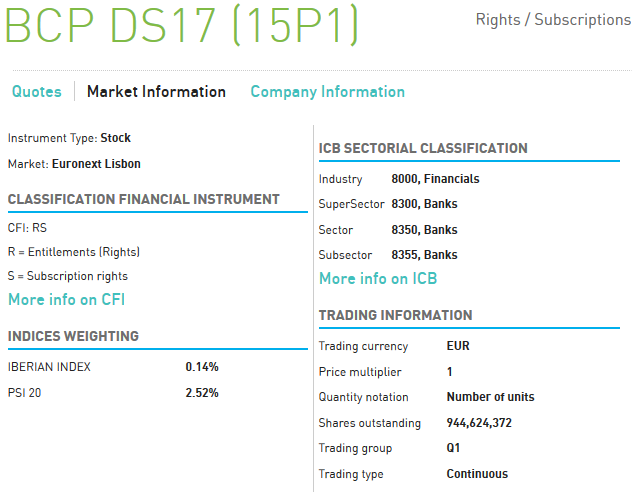
Task: Click the BCP DS17 (15P1) title
Action: tap(181, 26)
